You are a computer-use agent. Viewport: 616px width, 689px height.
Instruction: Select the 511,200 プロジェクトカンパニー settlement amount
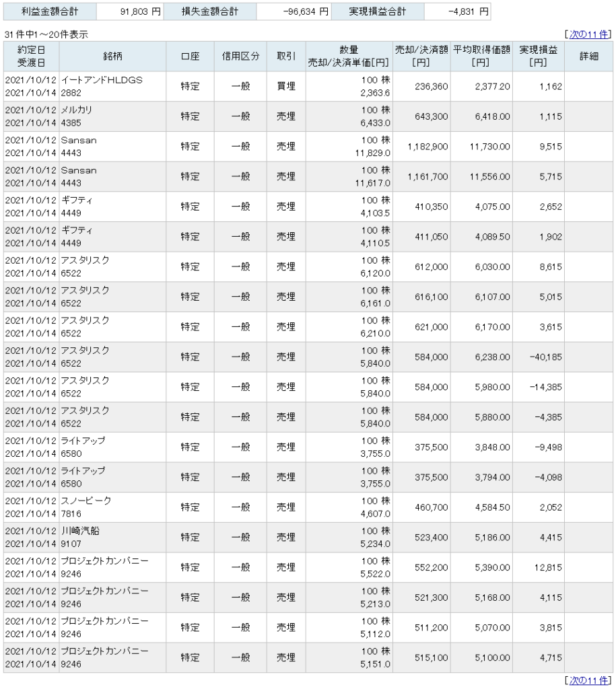coord(432,628)
